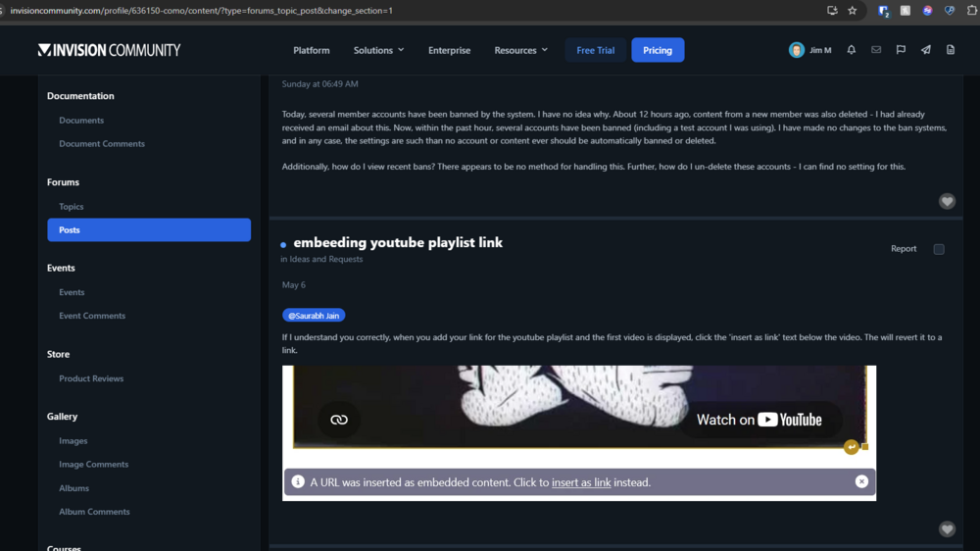This screenshot has height=551, width=980.
Task: Select Image Comments in sidebar
Action: click(x=94, y=464)
